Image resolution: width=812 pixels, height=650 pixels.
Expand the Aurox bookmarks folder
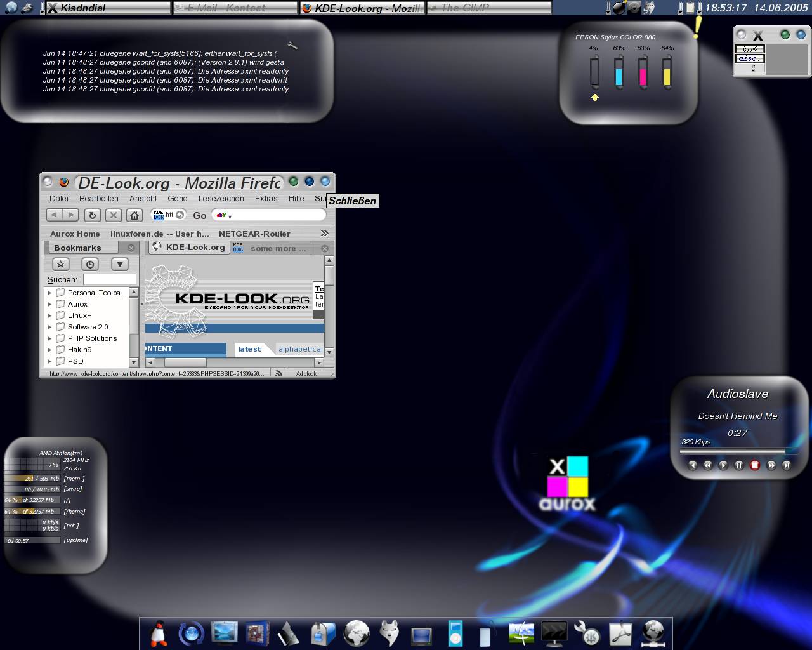(x=49, y=304)
